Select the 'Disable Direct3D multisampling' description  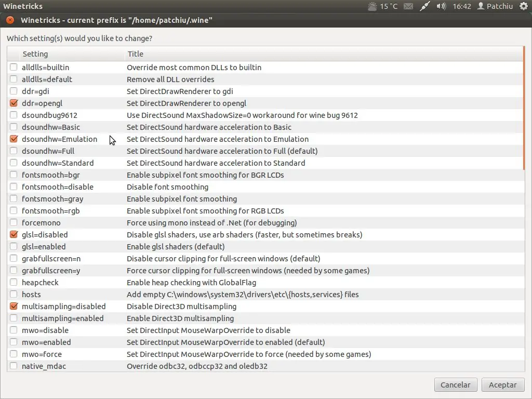tap(181, 307)
